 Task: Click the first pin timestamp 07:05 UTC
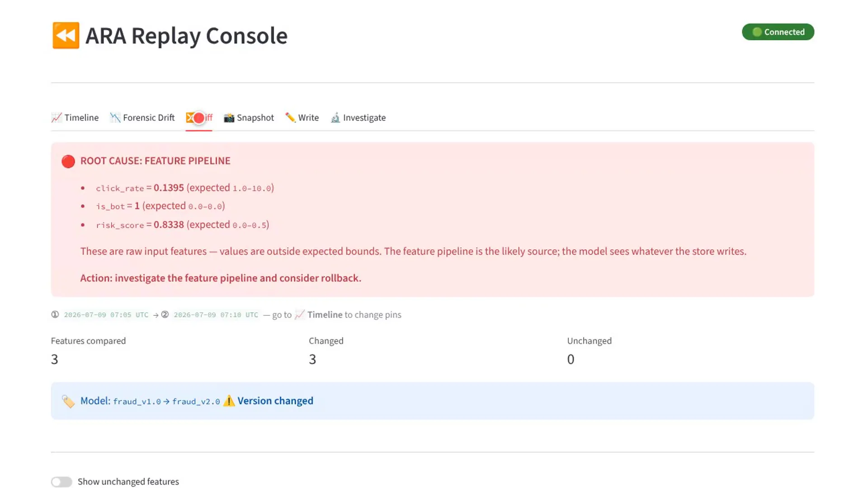point(106,315)
